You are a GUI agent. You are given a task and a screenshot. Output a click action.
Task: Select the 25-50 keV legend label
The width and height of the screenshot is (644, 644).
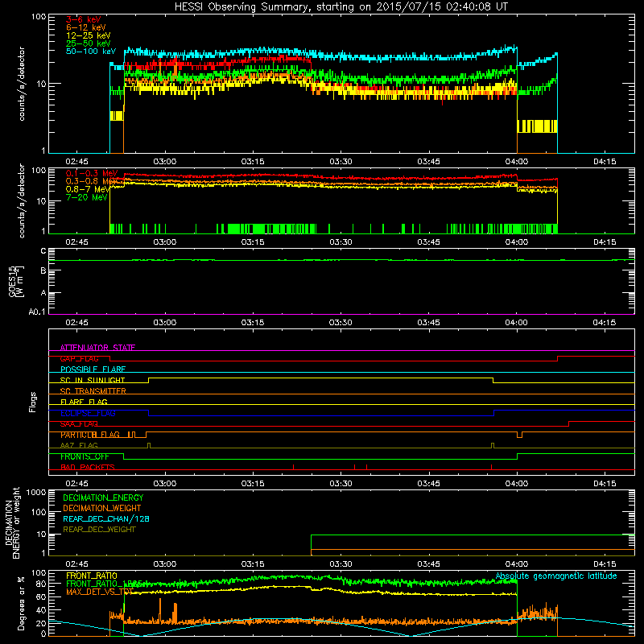point(88,43)
